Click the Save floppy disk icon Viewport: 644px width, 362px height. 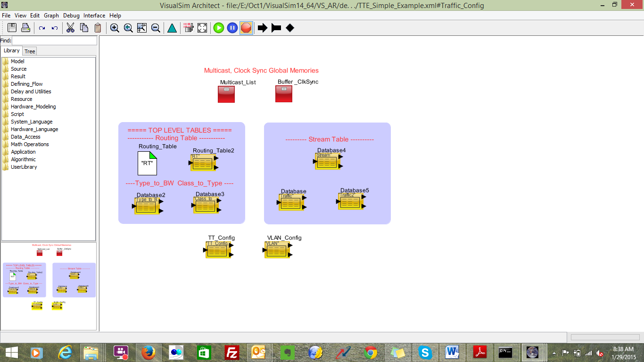[x=12, y=28]
